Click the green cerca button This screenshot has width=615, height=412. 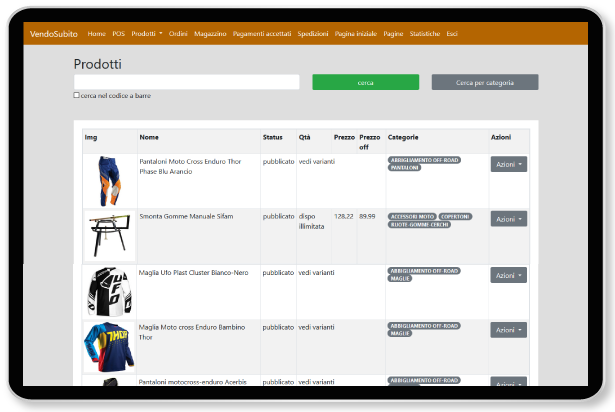tap(366, 82)
